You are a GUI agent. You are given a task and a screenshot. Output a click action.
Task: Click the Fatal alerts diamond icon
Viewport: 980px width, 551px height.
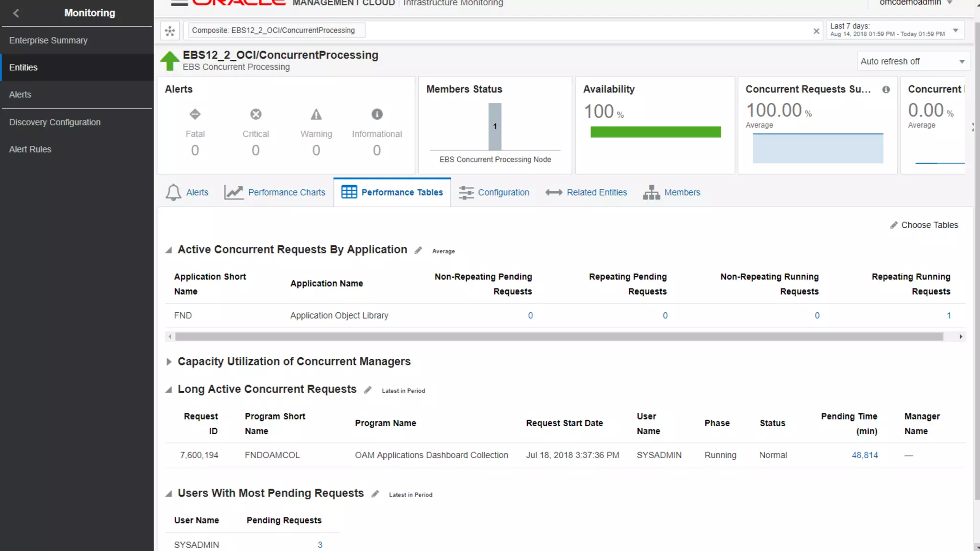point(195,114)
